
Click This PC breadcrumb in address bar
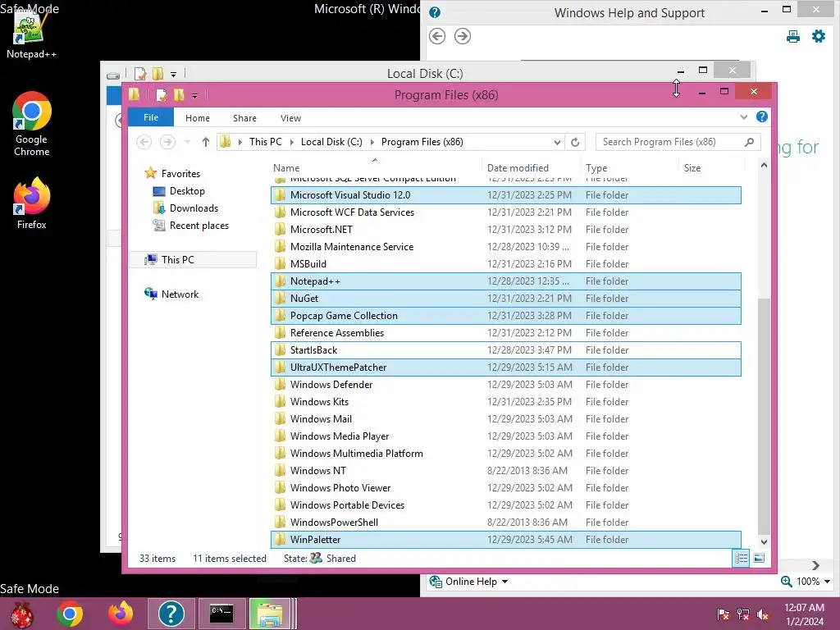(x=265, y=142)
